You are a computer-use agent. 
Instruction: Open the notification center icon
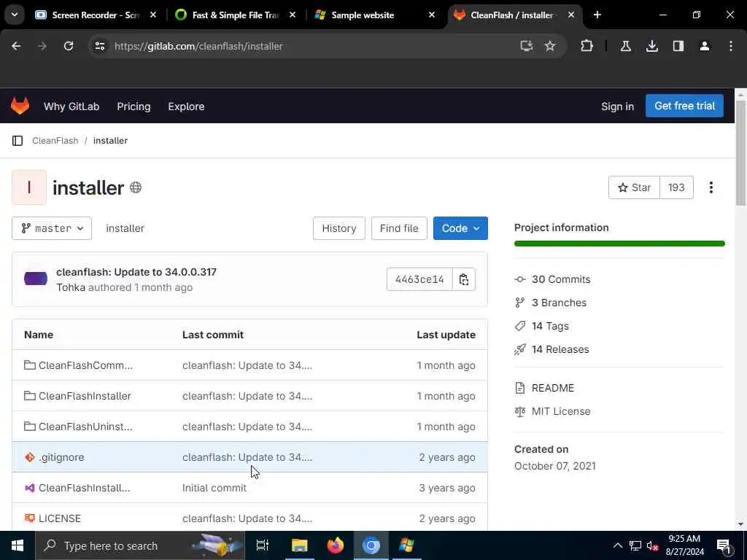724,545
